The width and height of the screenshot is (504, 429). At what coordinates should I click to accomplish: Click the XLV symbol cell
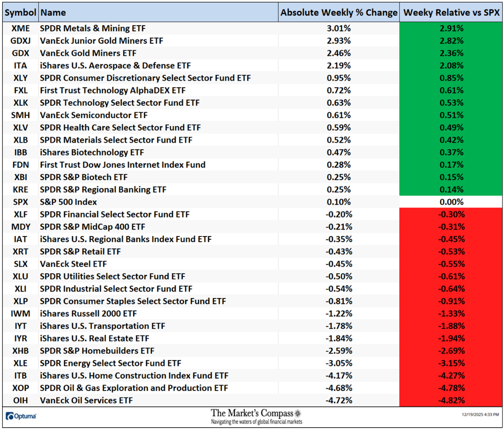tap(20, 128)
